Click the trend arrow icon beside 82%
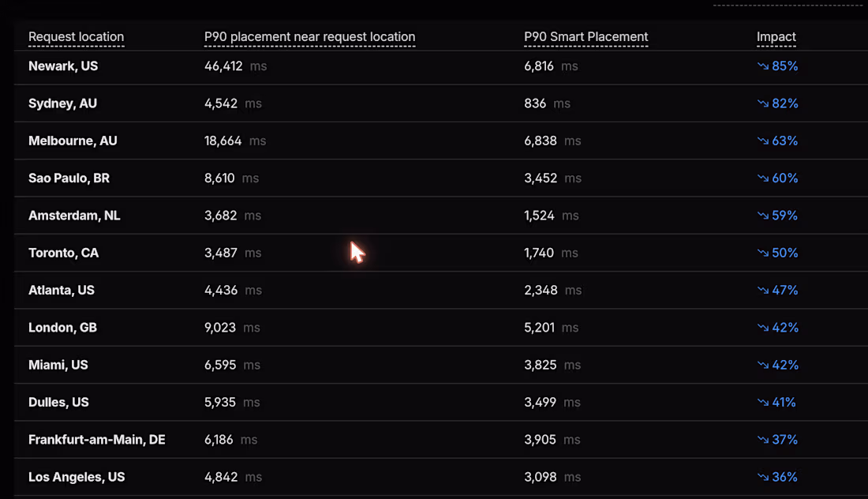 point(763,103)
